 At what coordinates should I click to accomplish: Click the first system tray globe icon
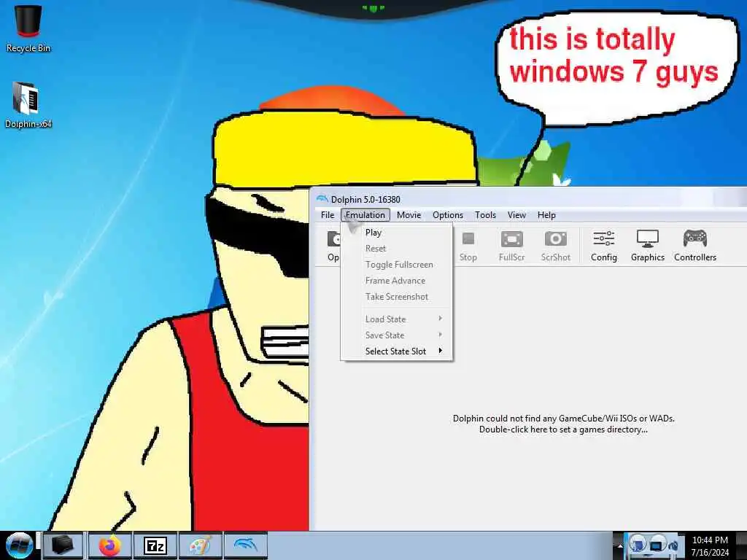pyautogui.click(x=638, y=544)
